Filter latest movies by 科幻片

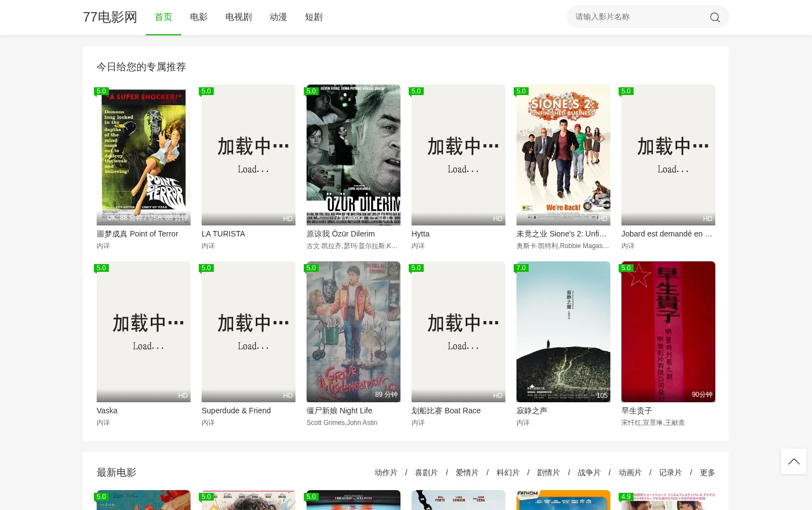(508, 472)
